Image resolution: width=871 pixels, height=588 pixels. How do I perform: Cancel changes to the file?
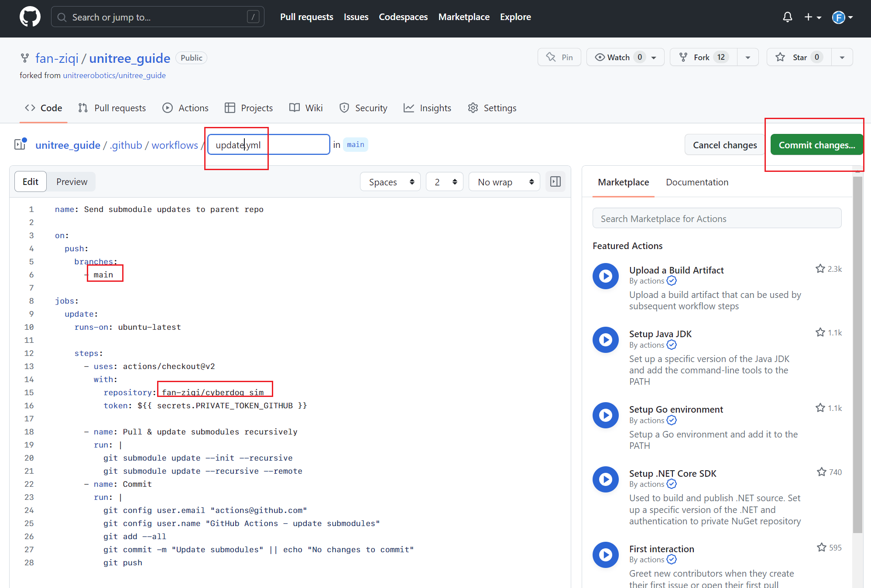(x=725, y=145)
